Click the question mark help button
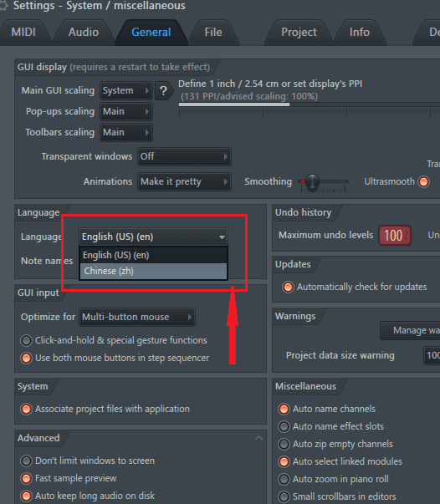 163,91
